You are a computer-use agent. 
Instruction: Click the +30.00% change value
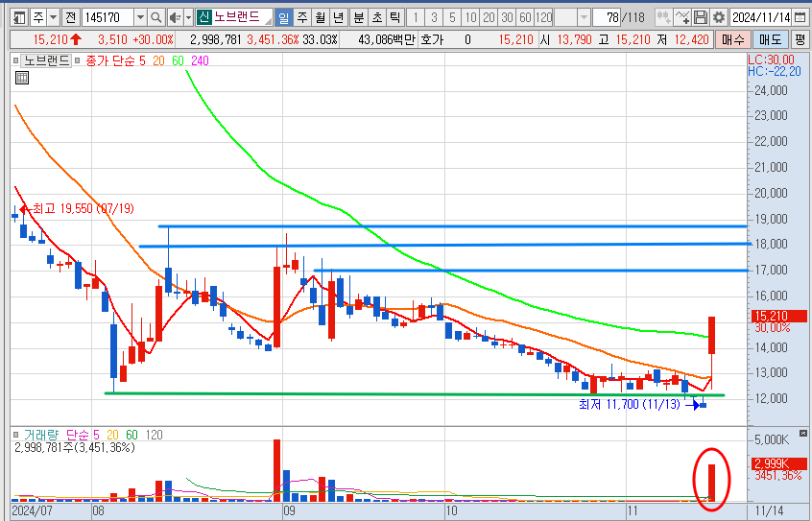coord(153,40)
